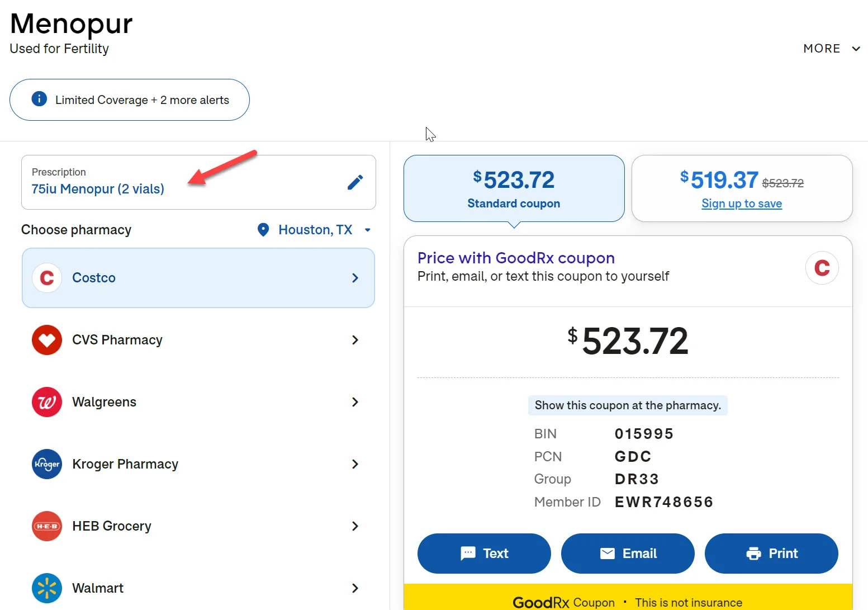Click the Kroger logo icon
The image size is (868, 610).
point(47,464)
